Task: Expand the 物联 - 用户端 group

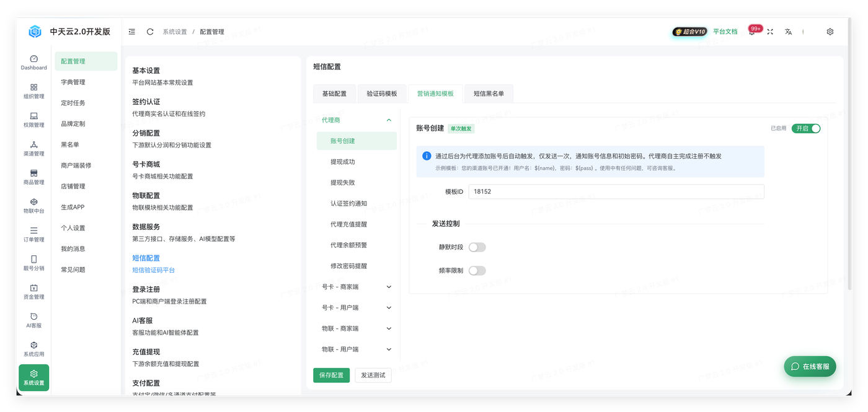Action: pos(356,349)
